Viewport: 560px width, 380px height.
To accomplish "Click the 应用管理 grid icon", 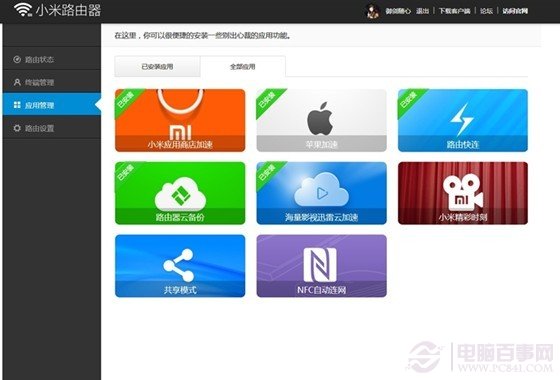I will click(17, 105).
